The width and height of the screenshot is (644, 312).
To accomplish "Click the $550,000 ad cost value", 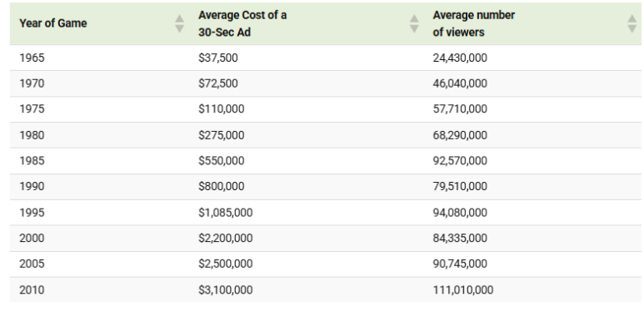I will 222,161.
